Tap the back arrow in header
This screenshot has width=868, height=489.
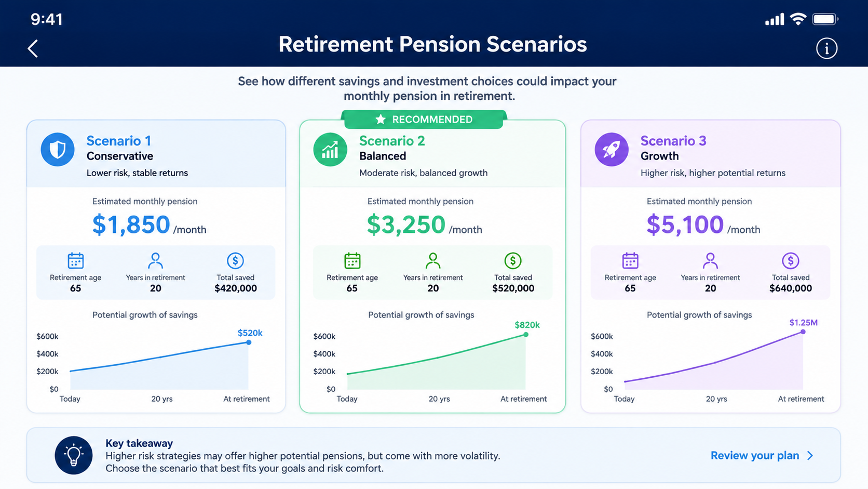click(33, 48)
